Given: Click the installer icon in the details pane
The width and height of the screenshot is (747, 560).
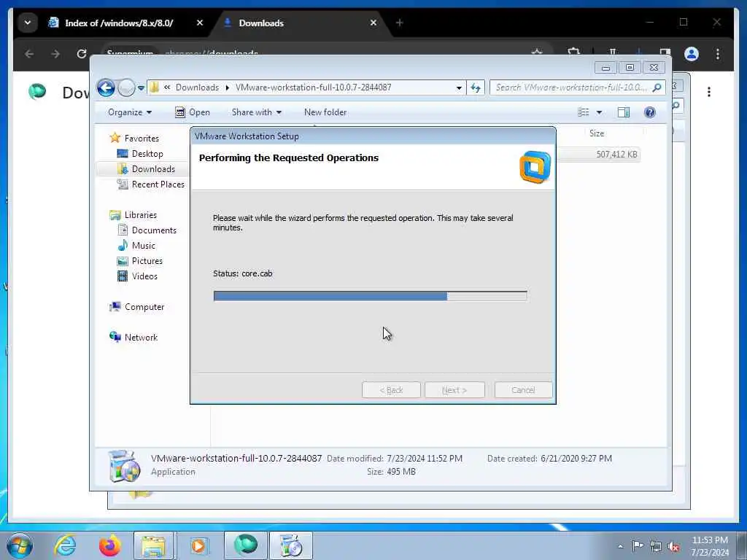Looking at the screenshot, I should 124,466.
